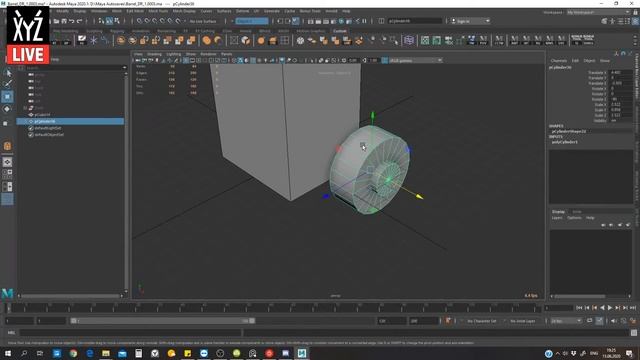Viewport: 640px width, 360px height.
Task: Click the white cube bevel shelf icon
Action: coord(246,40)
